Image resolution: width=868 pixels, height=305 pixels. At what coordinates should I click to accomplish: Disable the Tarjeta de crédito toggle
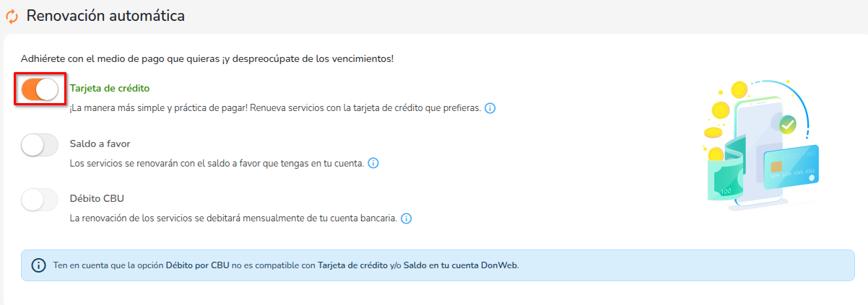click(x=40, y=89)
